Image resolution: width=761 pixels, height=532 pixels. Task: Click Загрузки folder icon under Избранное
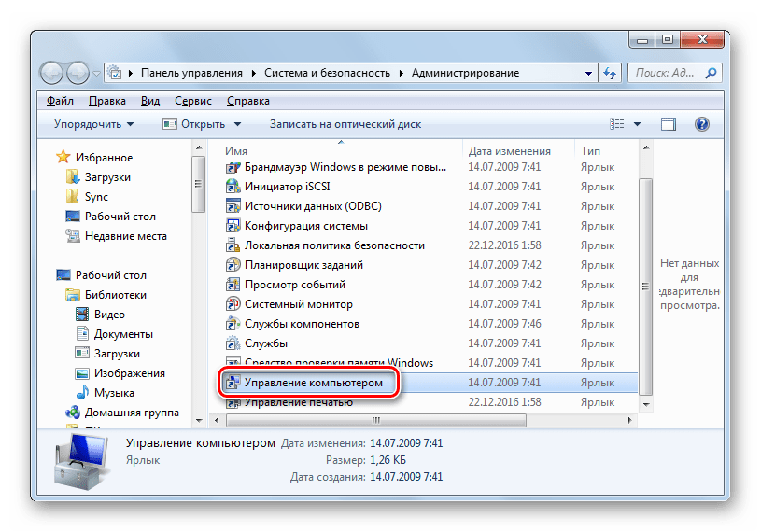point(72,177)
